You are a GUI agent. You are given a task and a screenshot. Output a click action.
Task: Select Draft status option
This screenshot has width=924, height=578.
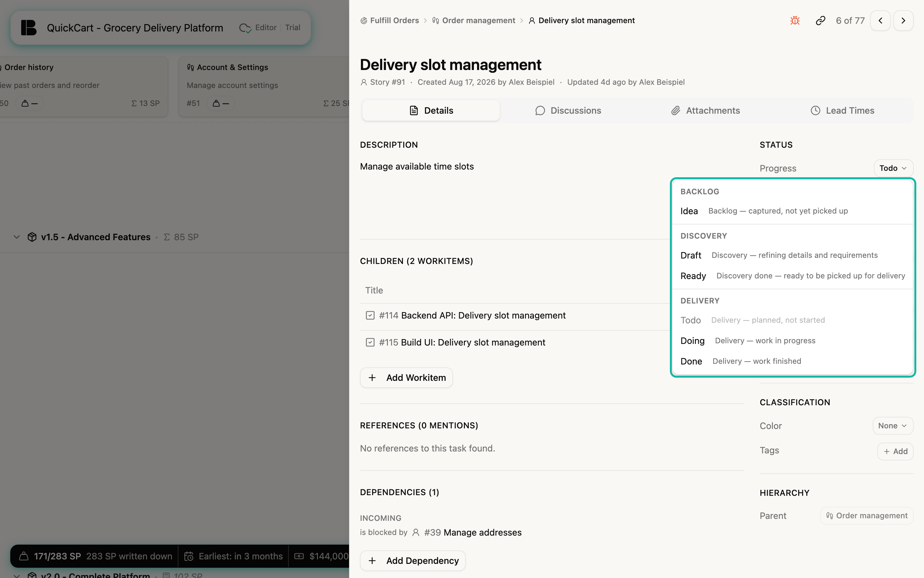click(x=793, y=255)
